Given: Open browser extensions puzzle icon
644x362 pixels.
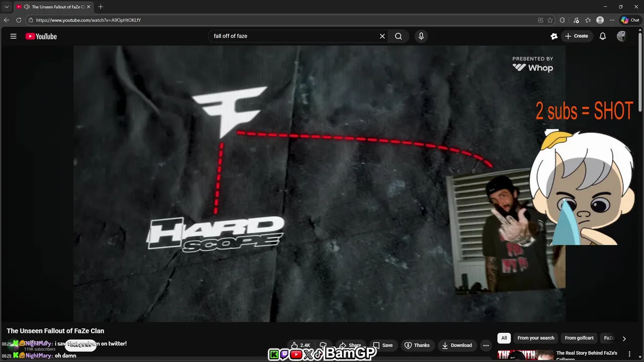Looking at the screenshot, I should tap(562, 20).
